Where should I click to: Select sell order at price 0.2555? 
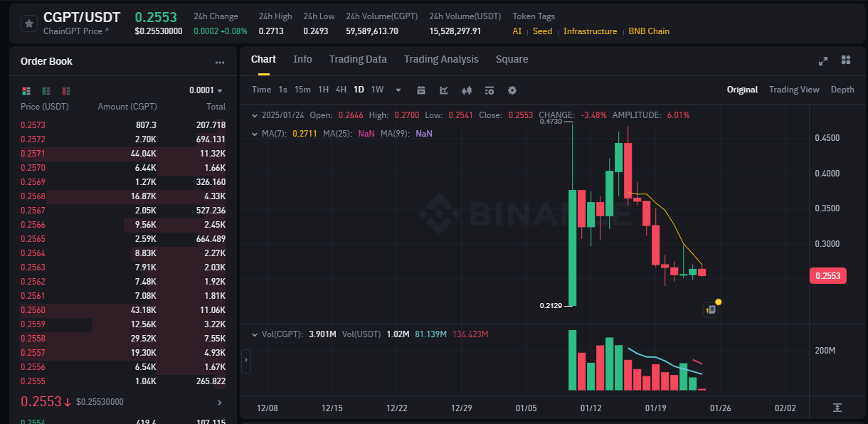tap(123, 381)
